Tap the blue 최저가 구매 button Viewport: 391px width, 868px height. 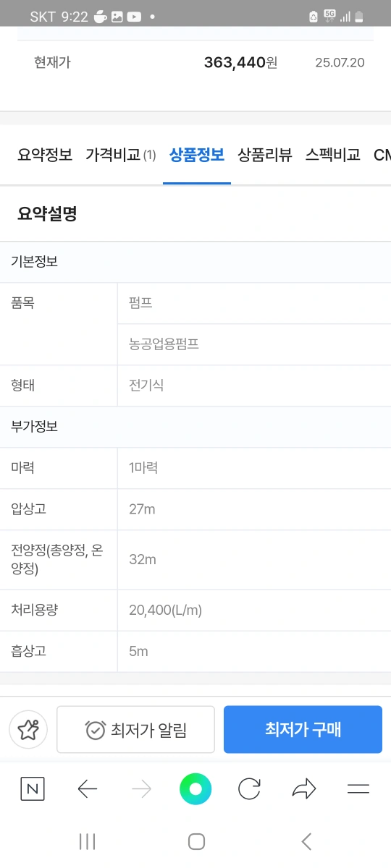pos(303,730)
